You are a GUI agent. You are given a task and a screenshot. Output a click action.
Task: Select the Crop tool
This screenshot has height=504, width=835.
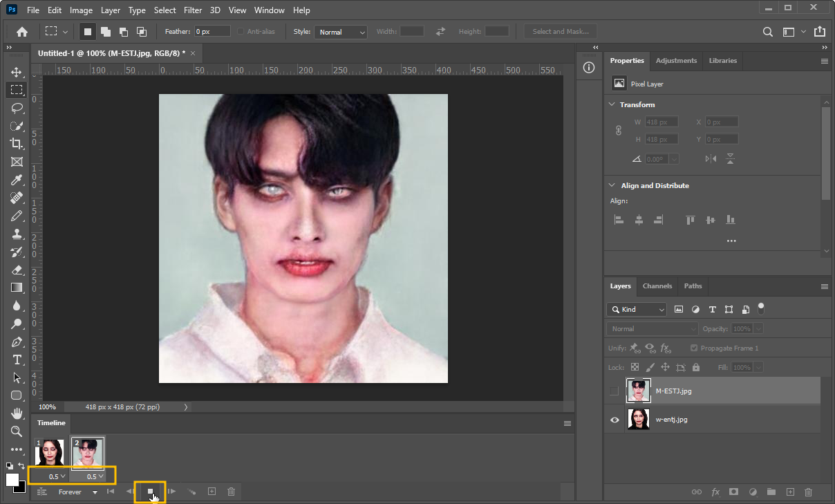[x=17, y=144]
